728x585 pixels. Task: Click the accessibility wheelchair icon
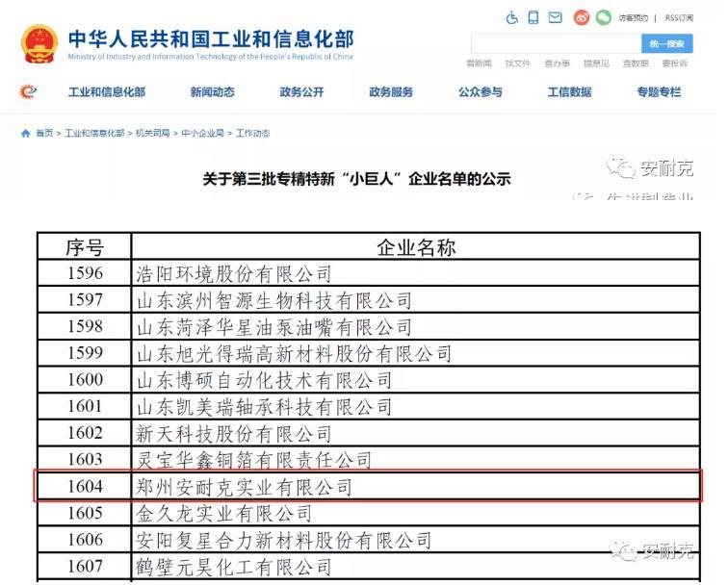511,17
